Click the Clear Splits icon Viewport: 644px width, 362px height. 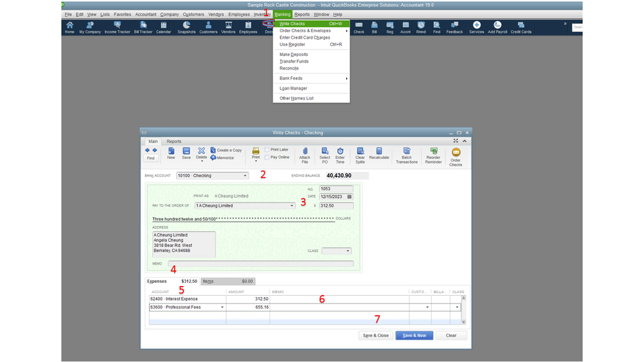pyautogui.click(x=360, y=155)
